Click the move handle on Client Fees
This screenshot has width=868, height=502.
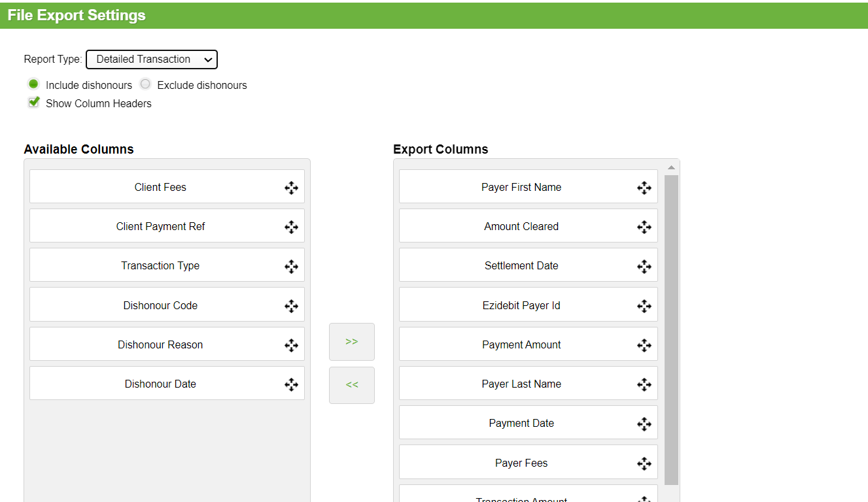291,188
